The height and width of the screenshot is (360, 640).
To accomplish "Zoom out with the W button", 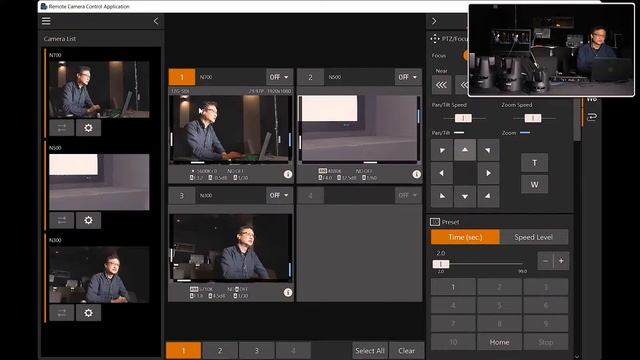I will click(534, 184).
